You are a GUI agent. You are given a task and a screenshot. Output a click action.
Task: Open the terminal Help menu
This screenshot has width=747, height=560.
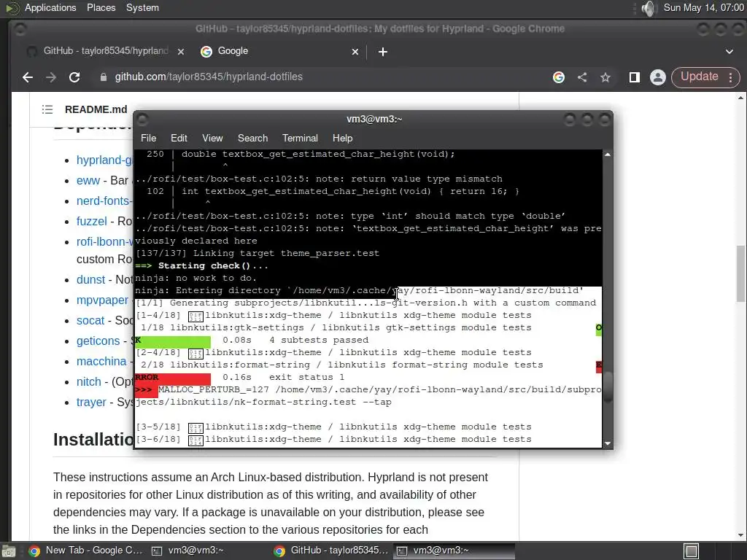coord(342,138)
